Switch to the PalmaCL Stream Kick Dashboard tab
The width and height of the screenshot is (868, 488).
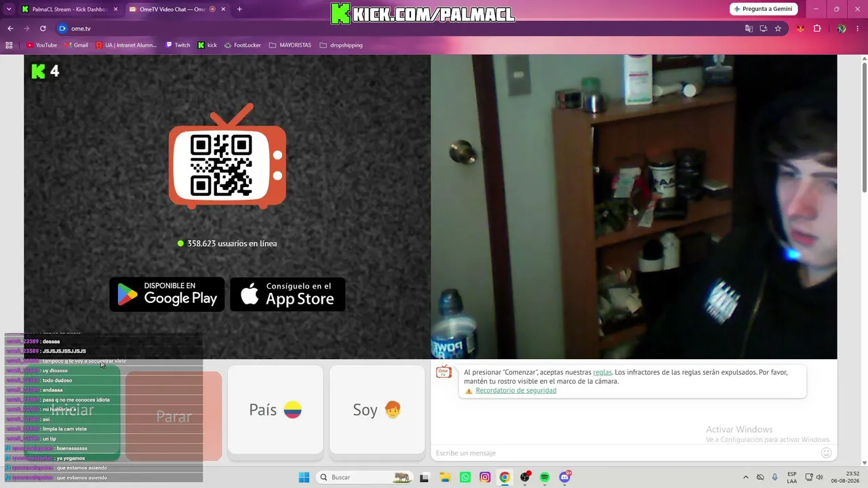(70, 9)
